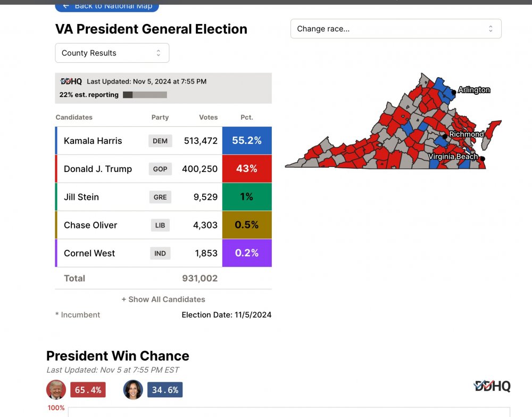Viewport: 532px width, 417px height.
Task: Click the IND party badge
Action: [160, 254]
